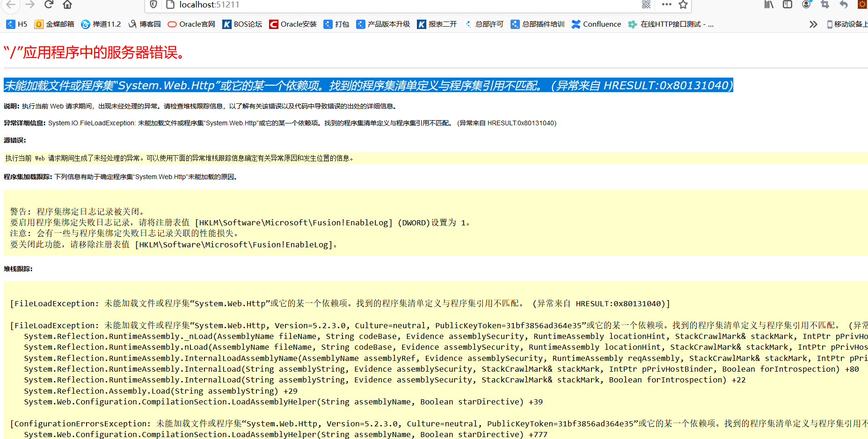Viewport: 868px width, 439px height.
Task: Click the 异常详细信息 FileLoadException line
Action: click(x=280, y=123)
